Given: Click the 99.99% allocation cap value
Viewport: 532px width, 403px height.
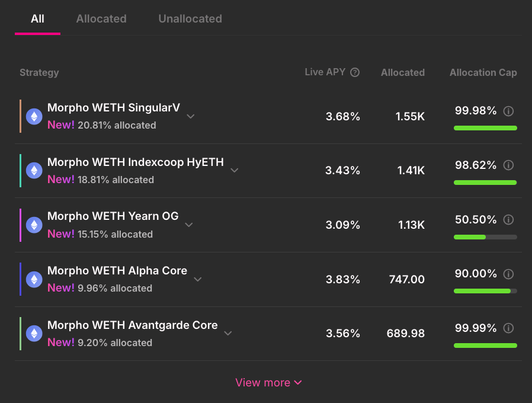Looking at the screenshot, I should (x=475, y=328).
